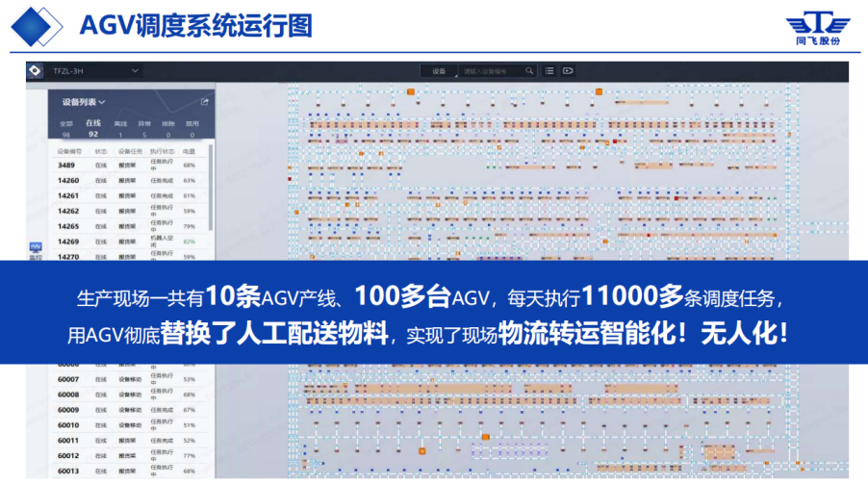Select device row 60011
868x484 pixels.
coord(131,441)
